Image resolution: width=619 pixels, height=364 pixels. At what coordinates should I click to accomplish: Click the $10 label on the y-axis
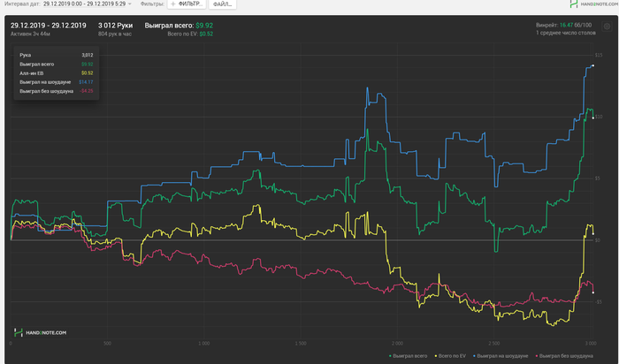tap(599, 117)
